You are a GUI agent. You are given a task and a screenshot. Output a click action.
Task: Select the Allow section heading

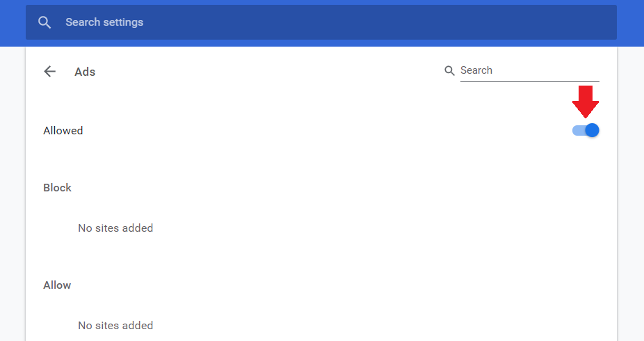[57, 285]
